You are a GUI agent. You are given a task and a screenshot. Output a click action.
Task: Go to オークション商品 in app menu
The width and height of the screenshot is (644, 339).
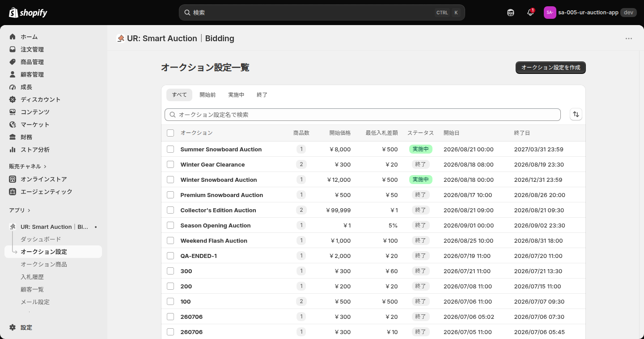[x=44, y=264]
